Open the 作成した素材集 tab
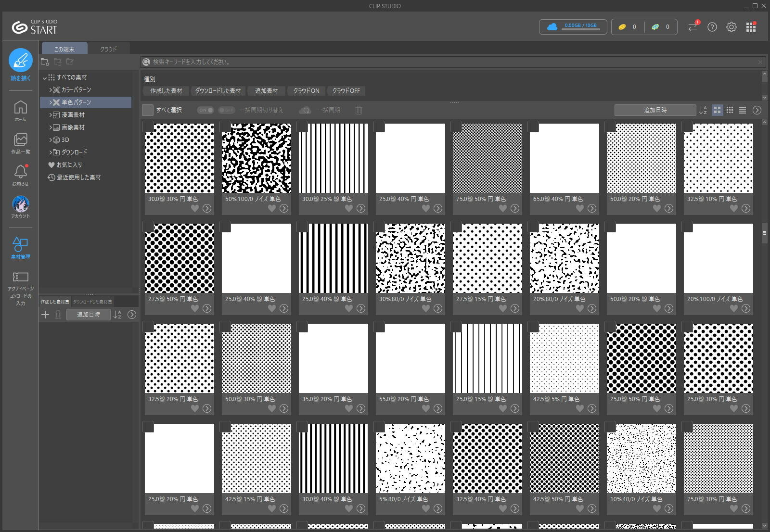The width and height of the screenshot is (770, 532). click(55, 302)
